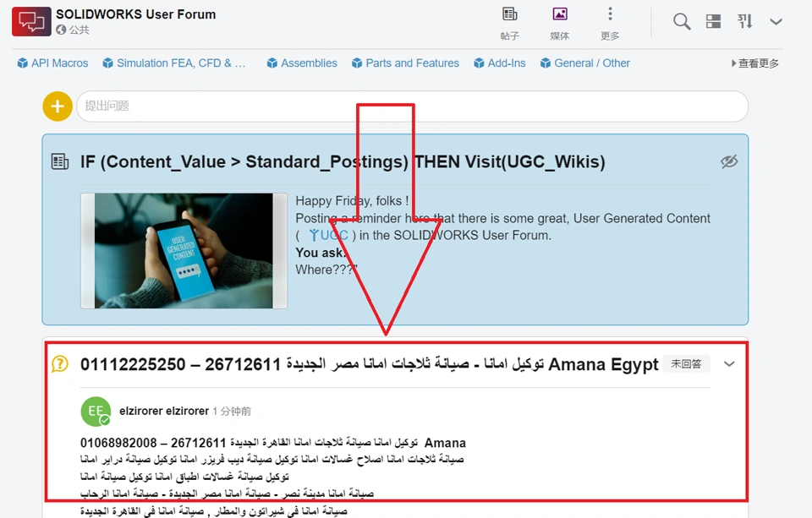Open post titled IF (Content_Value > Standard_Postings)
The height and width of the screenshot is (518, 812).
tap(343, 162)
